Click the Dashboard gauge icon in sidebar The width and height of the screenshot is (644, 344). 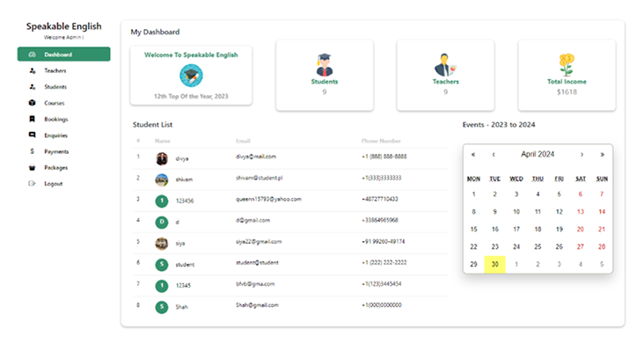coord(32,55)
